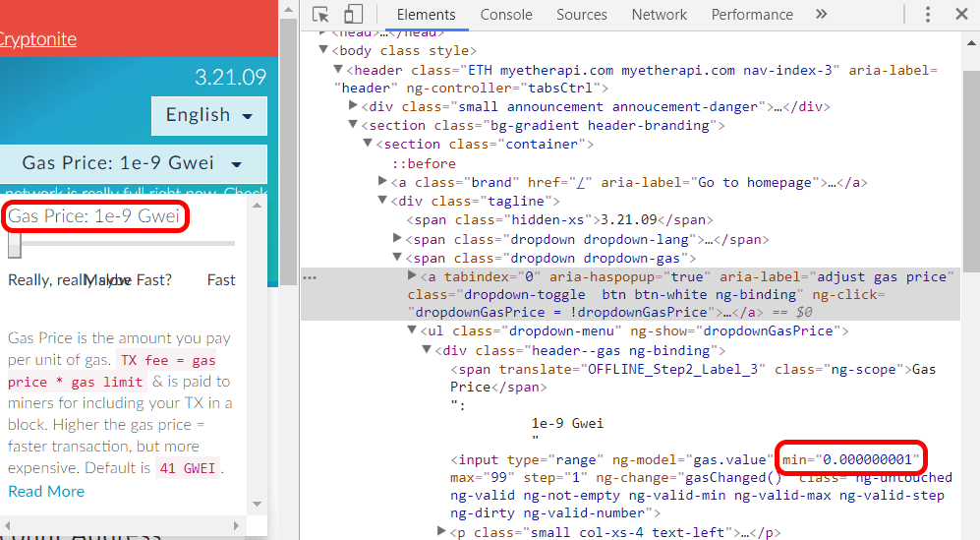980x540 pixels.
Task: Open the Sources tab
Action: click(x=581, y=15)
